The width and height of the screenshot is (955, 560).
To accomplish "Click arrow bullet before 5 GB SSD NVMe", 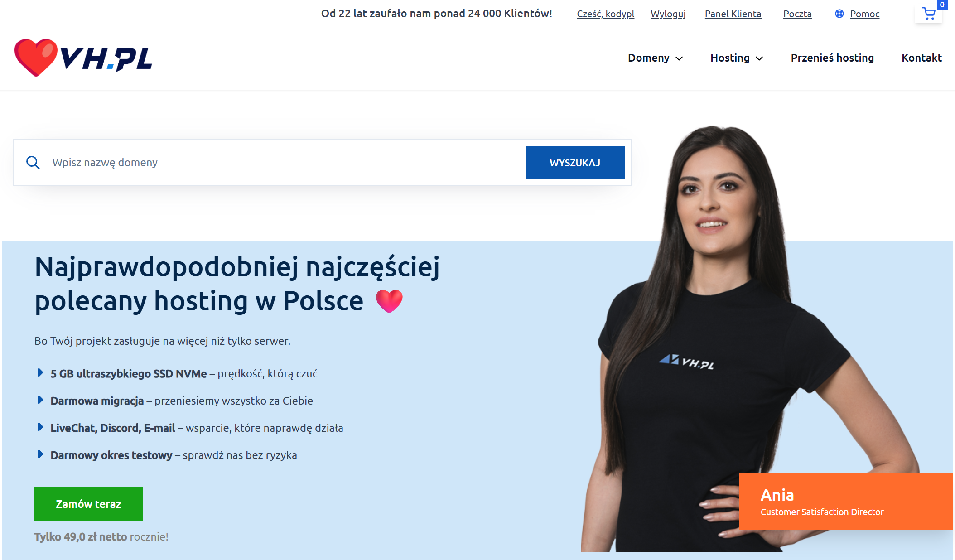I will tap(40, 373).
